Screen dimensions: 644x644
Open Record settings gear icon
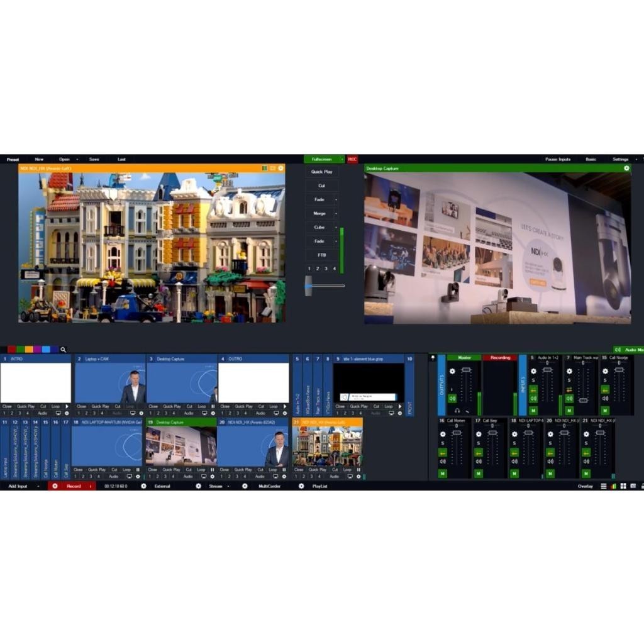click(x=55, y=486)
